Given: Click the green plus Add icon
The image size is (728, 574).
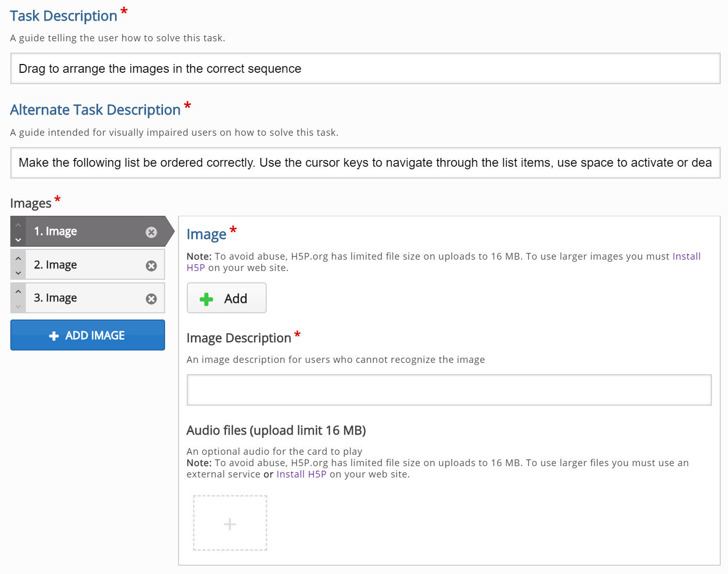Looking at the screenshot, I should point(206,299).
